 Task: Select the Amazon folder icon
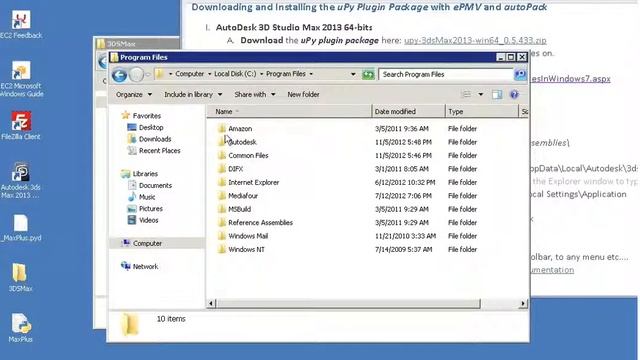coord(222,129)
